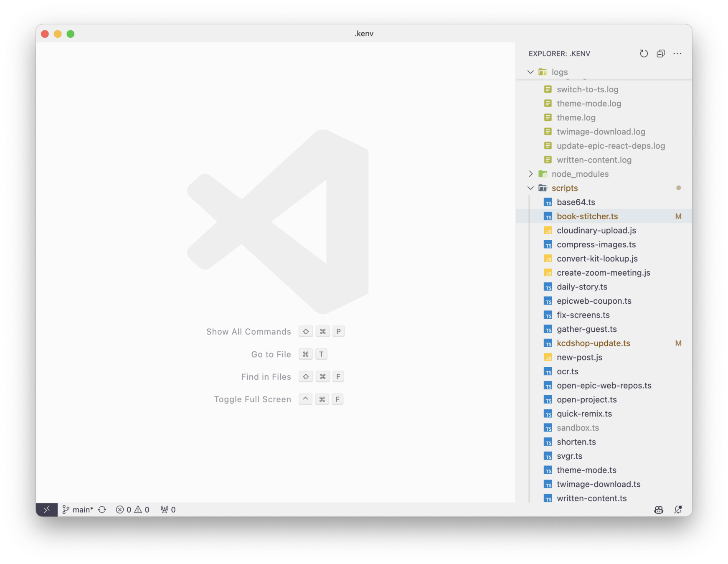
Task: Click the ports forwarded indicator
Action: click(168, 509)
